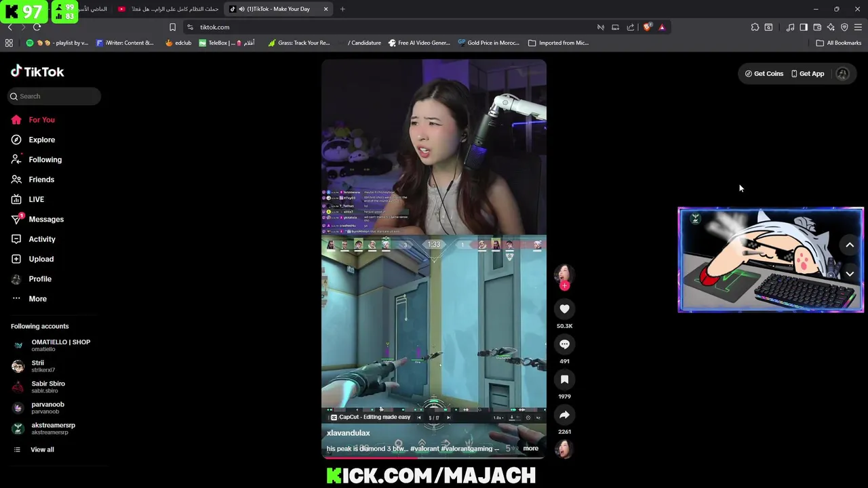Expand Imported from Mic... bookmarks folder
This screenshot has width=868, height=488.
tap(558, 43)
